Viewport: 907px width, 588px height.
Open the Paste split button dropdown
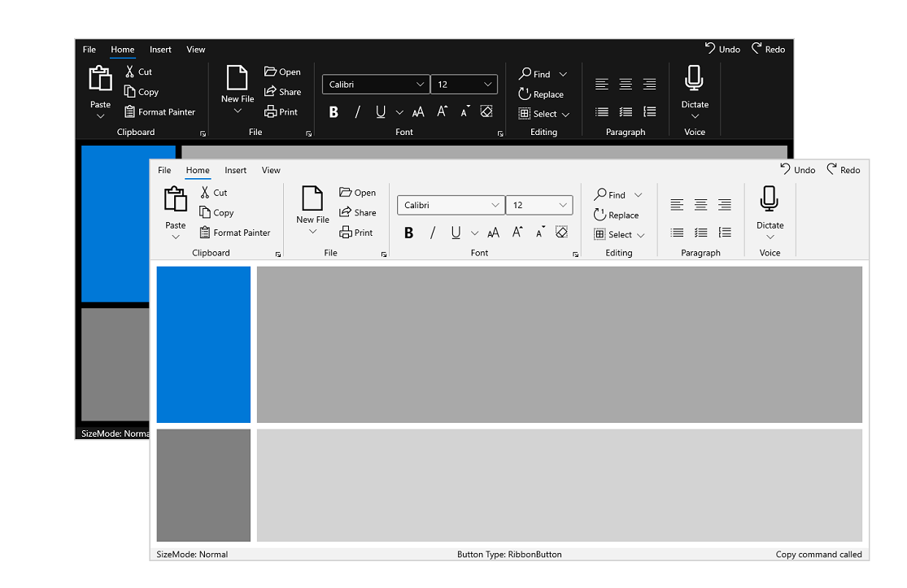pyautogui.click(x=175, y=236)
